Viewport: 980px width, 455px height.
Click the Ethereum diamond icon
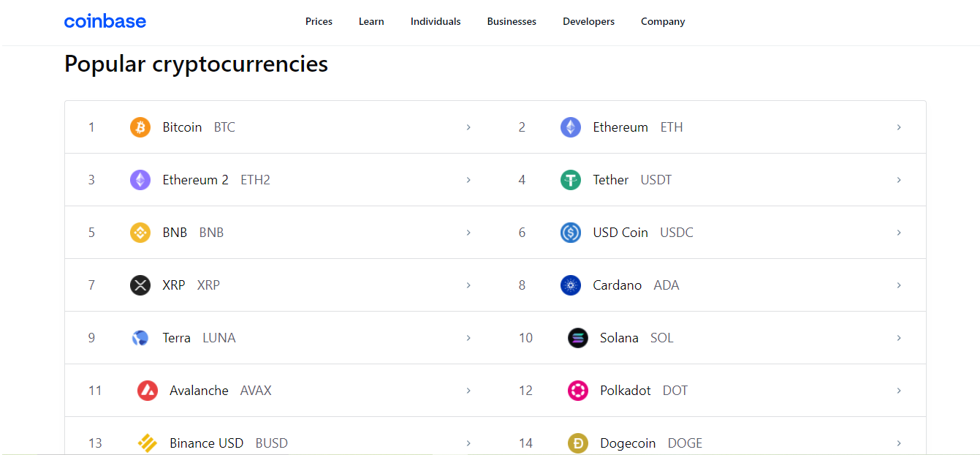(x=571, y=127)
